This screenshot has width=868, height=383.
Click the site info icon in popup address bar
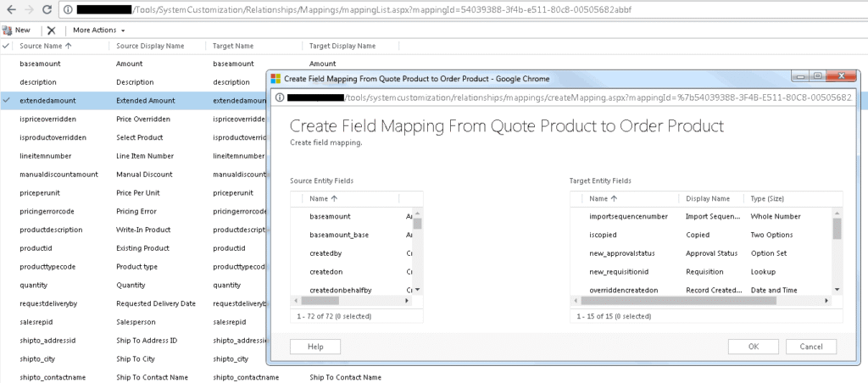click(278, 97)
